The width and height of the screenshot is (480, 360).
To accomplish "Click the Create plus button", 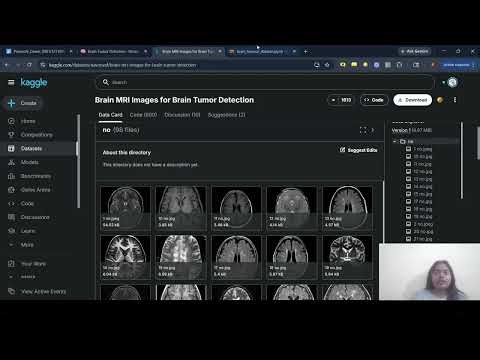I will tap(22, 103).
